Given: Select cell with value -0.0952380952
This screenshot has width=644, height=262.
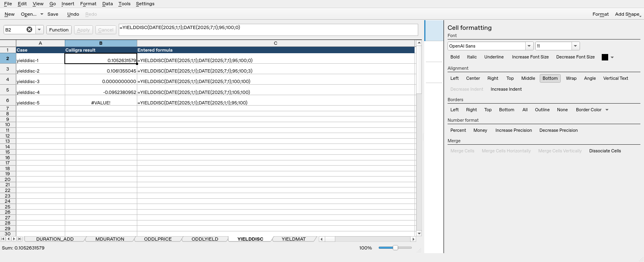Looking at the screenshot, I should [101, 90].
